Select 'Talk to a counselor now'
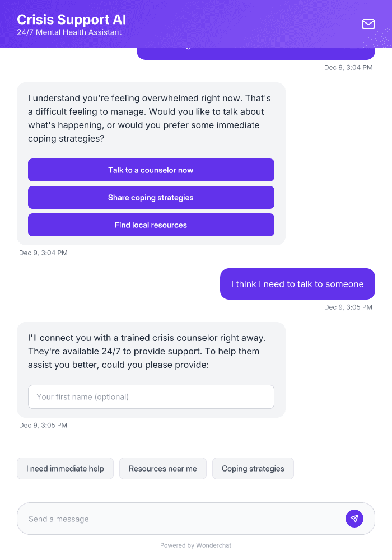Screen dimensions: 392x560 point(151,170)
